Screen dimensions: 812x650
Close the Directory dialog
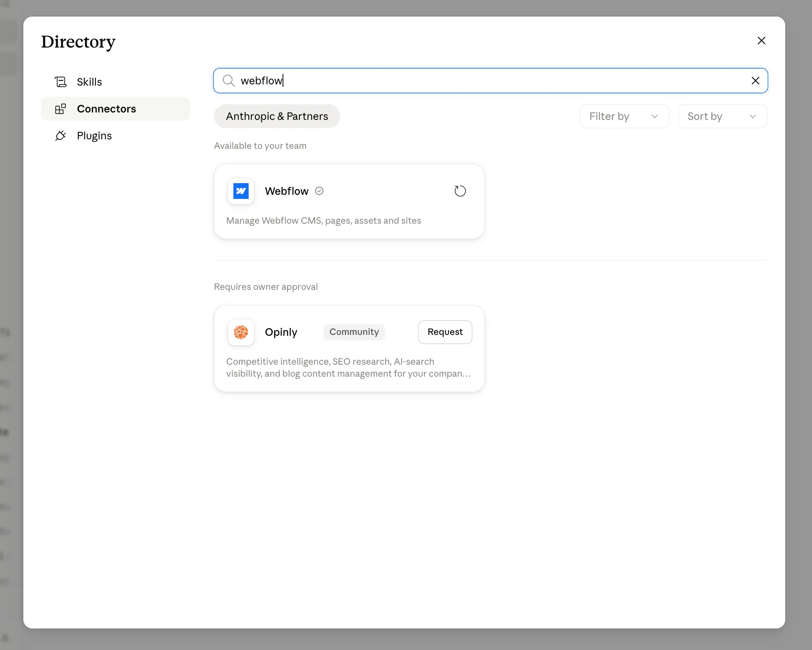pyautogui.click(x=761, y=41)
